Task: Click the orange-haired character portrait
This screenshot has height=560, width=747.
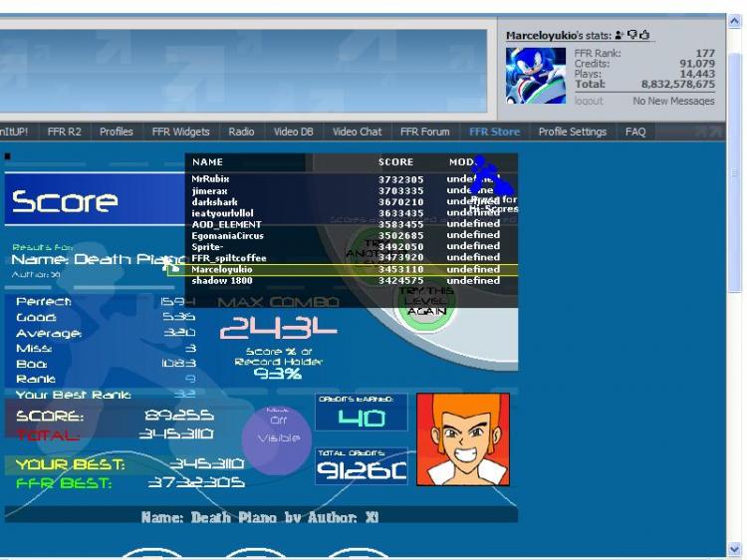Action: tap(463, 439)
